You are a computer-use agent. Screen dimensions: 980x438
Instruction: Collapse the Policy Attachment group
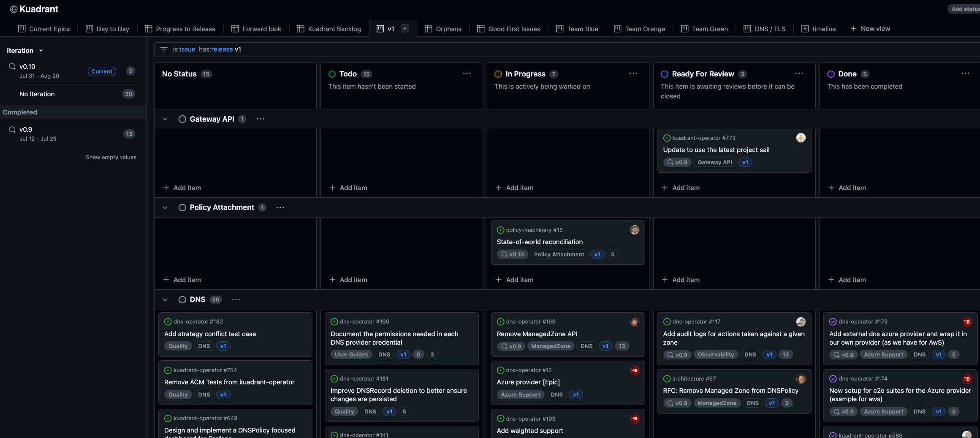click(x=165, y=207)
